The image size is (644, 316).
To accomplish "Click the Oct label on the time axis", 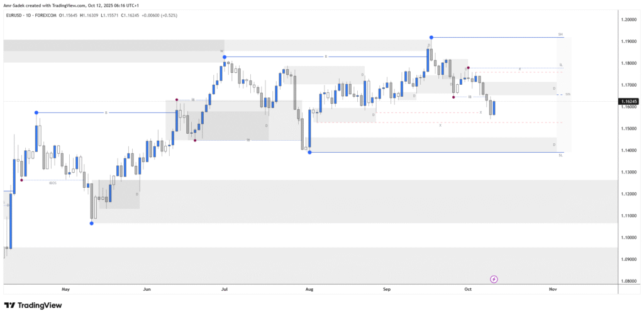I will point(467,290).
